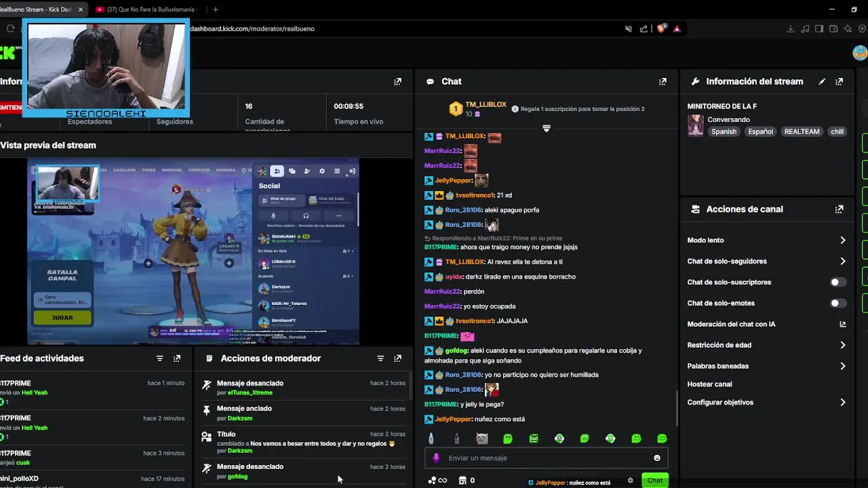The image size is (868, 488).
Task: Open Brave Leo AI sparkle icon
Action: (x=848, y=28)
